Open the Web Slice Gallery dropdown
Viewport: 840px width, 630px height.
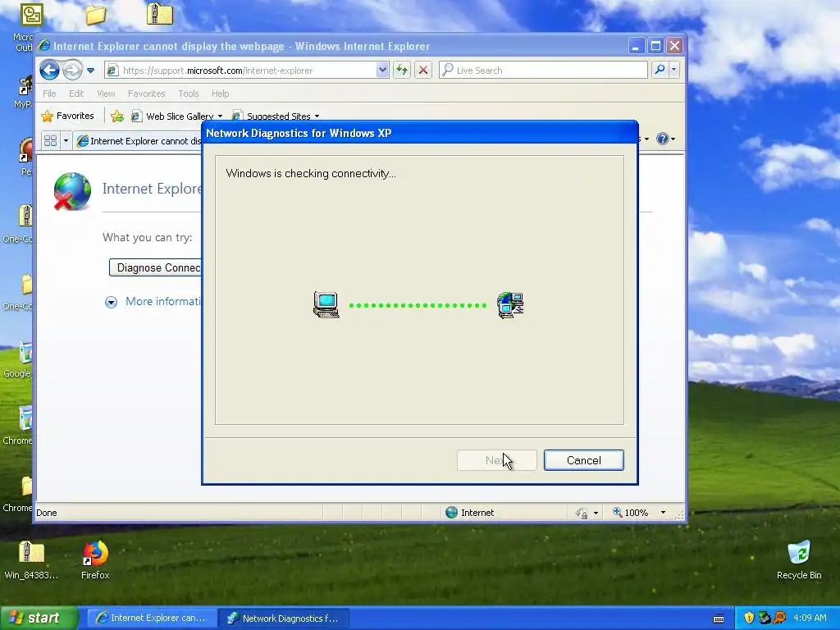point(177,116)
